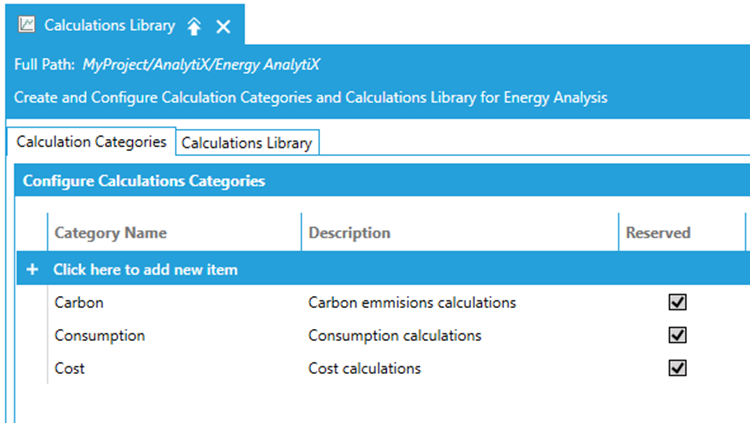
Task: Open the Calculations Library inner tab
Action: point(247,143)
